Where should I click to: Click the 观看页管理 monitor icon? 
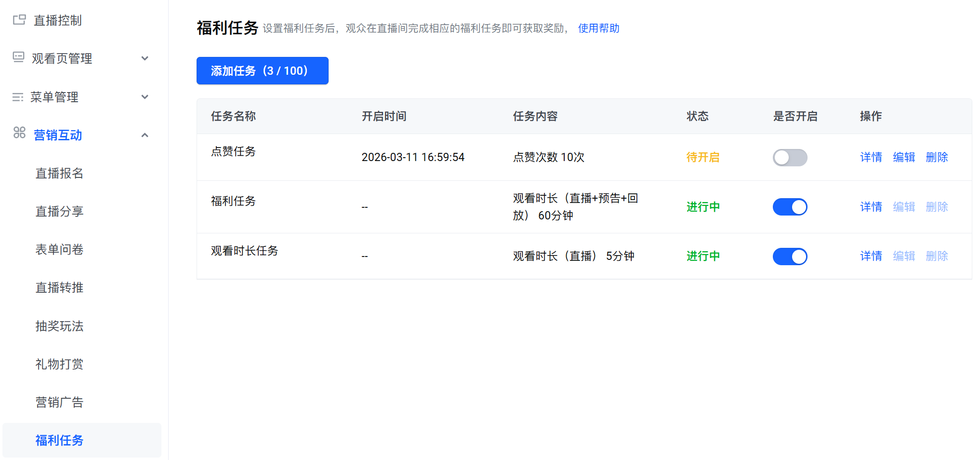pyautogui.click(x=18, y=57)
